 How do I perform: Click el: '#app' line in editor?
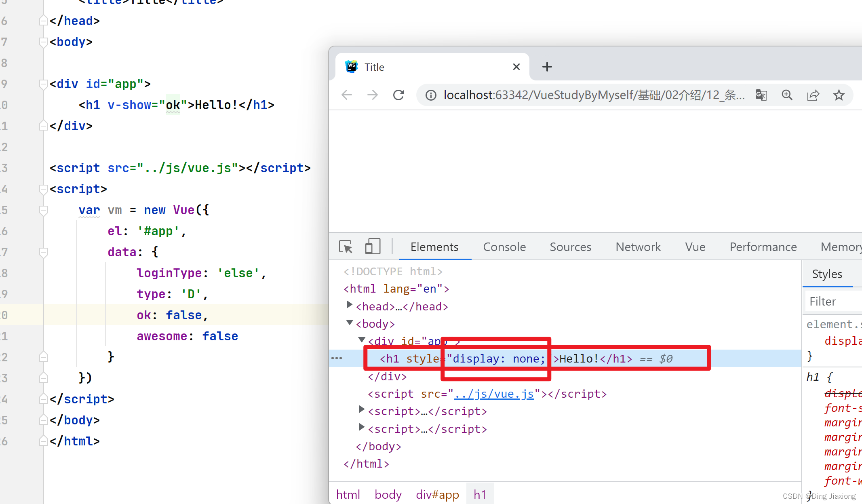[x=147, y=231]
